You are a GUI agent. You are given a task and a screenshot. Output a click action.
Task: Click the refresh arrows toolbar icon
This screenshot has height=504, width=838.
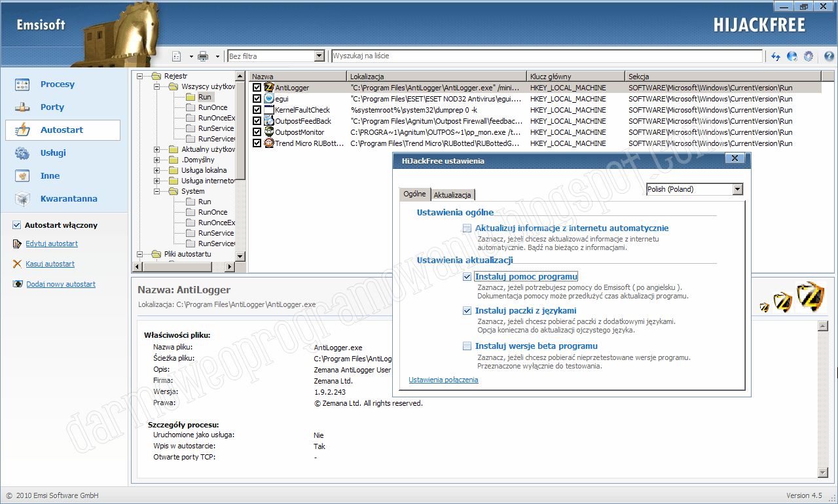(x=776, y=56)
